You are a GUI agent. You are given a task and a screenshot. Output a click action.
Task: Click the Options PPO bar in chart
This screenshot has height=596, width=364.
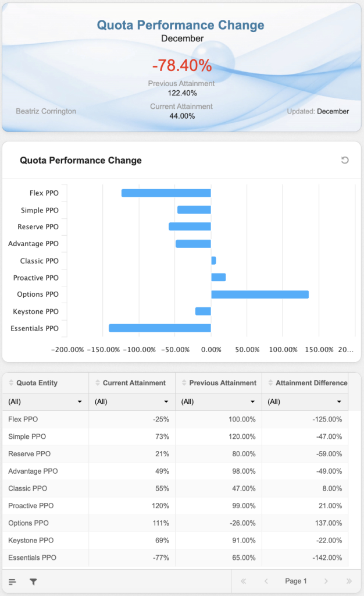pyautogui.click(x=259, y=295)
